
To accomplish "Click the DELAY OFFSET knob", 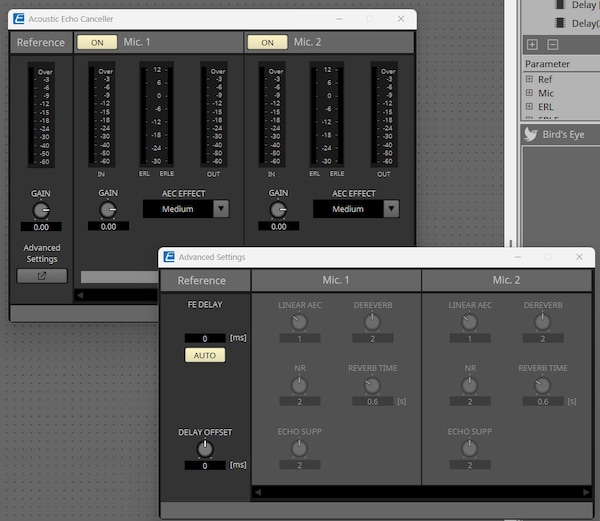I will (204, 449).
